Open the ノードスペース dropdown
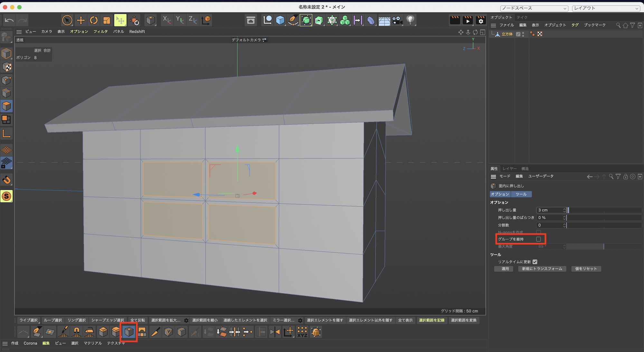644x352 pixels. (534, 8)
